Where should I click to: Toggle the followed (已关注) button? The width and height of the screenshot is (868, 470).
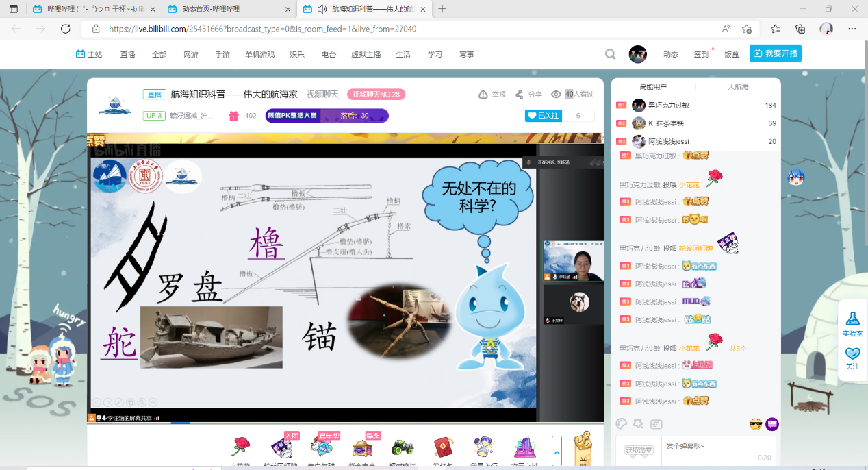click(x=543, y=116)
